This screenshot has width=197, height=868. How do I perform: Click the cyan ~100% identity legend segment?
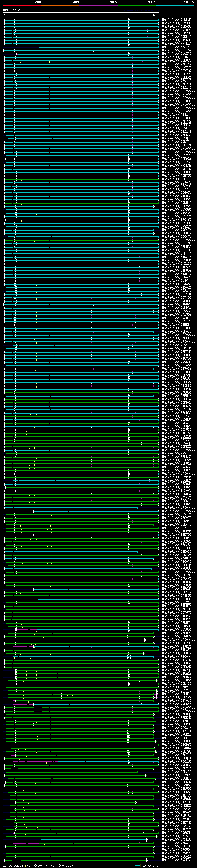pyautogui.click(x=175, y=6)
